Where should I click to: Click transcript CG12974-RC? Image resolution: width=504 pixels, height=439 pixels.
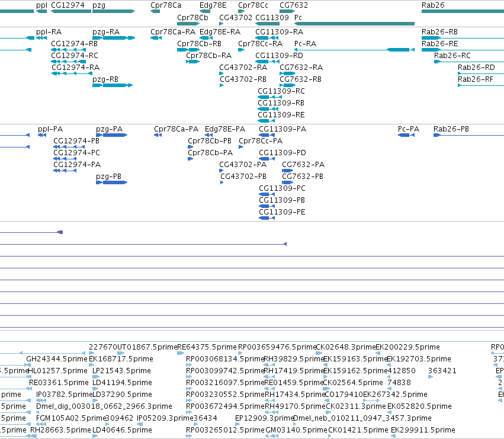[75, 56]
